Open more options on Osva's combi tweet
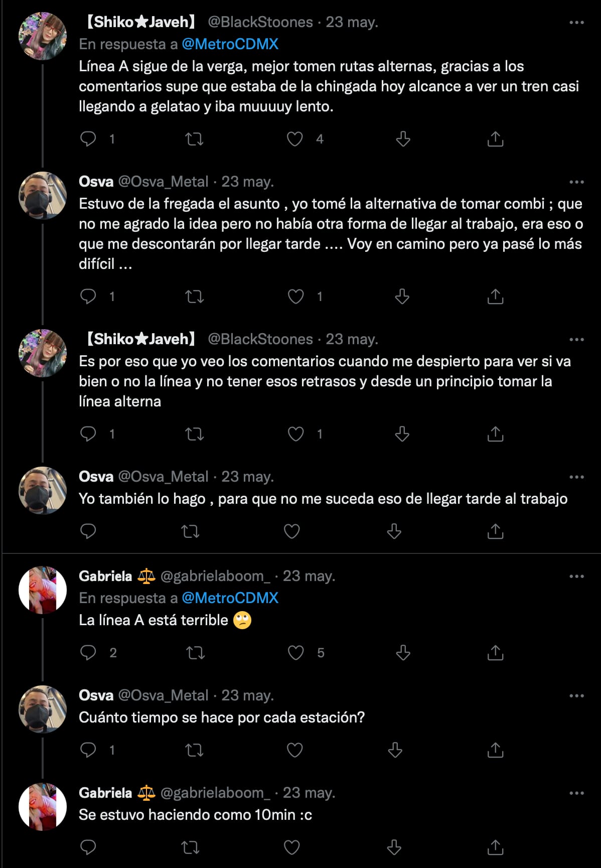The image size is (601, 868). click(576, 182)
